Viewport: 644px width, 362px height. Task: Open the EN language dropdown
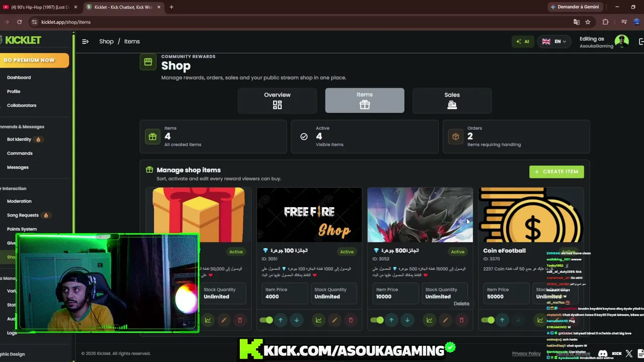coord(553,41)
